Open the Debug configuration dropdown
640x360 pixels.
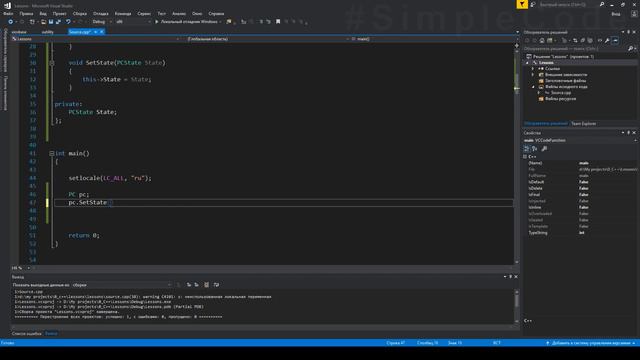point(102,22)
